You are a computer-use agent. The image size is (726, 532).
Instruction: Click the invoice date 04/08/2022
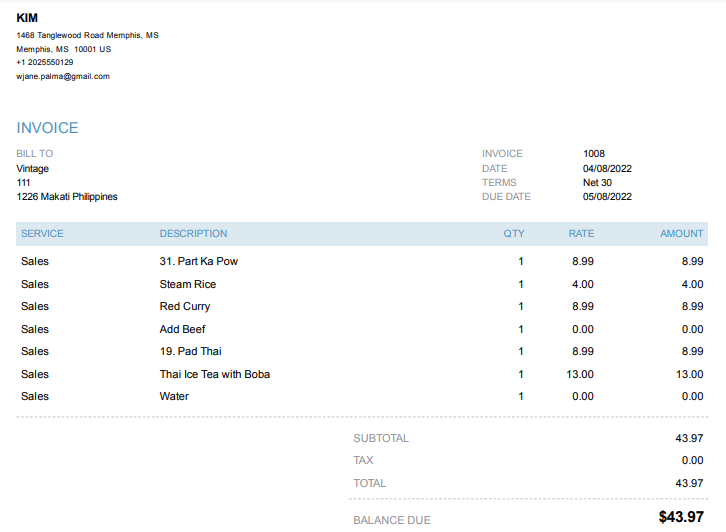click(607, 169)
